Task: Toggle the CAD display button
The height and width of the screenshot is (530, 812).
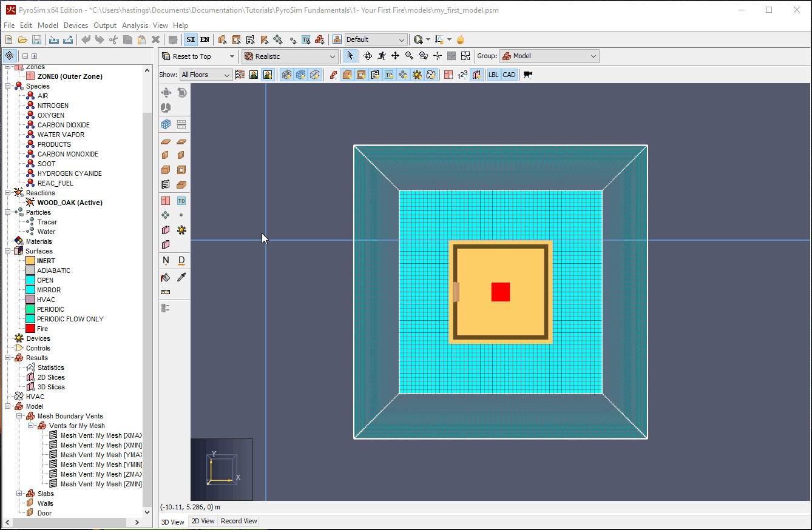Action: 509,75
